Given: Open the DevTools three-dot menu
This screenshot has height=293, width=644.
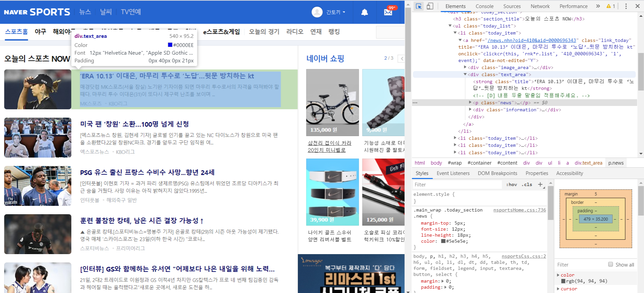Looking at the screenshot, I should click(x=626, y=6).
